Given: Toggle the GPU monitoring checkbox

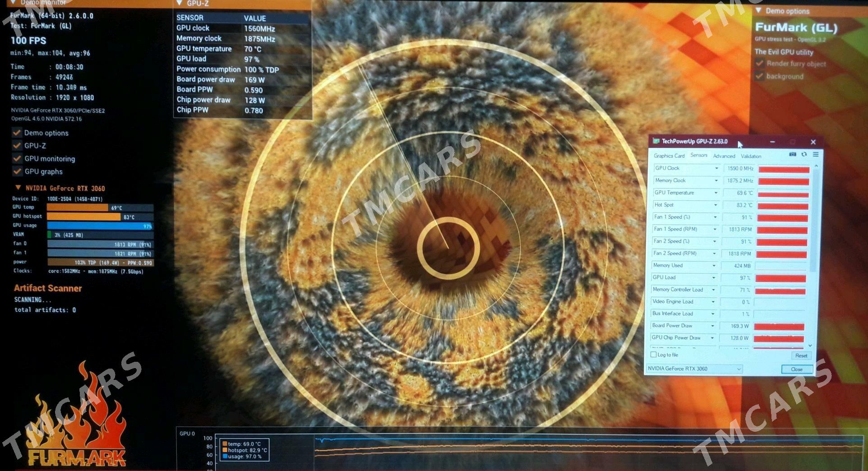Looking at the screenshot, I should (x=17, y=158).
